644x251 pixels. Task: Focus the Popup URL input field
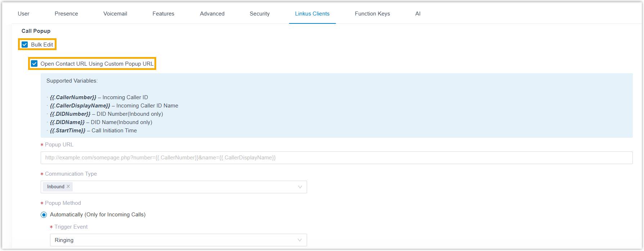(x=336, y=158)
